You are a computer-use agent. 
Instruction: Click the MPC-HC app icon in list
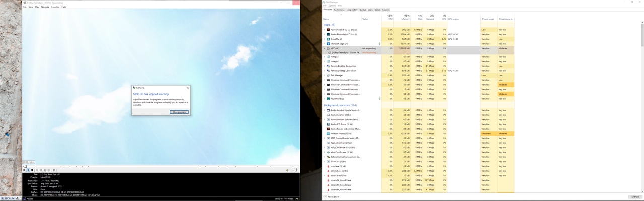(328, 48)
